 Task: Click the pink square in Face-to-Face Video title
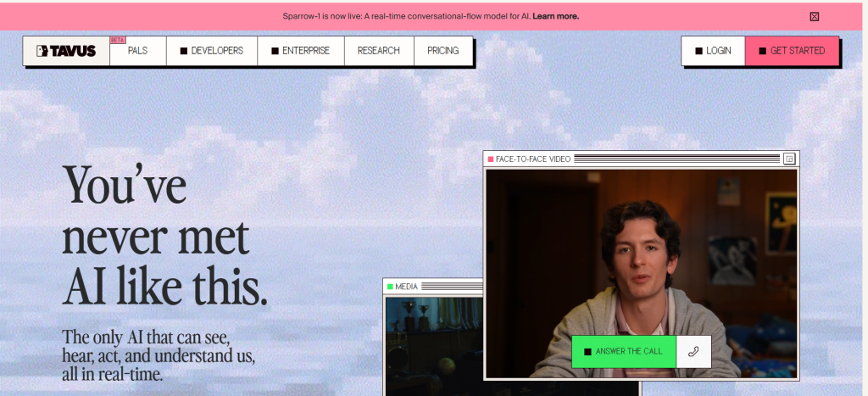tap(491, 159)
